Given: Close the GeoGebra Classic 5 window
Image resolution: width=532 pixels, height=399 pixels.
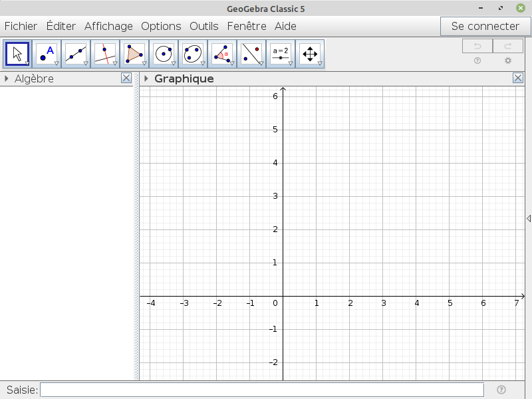Looking at the screenshot, I should 521,8.
